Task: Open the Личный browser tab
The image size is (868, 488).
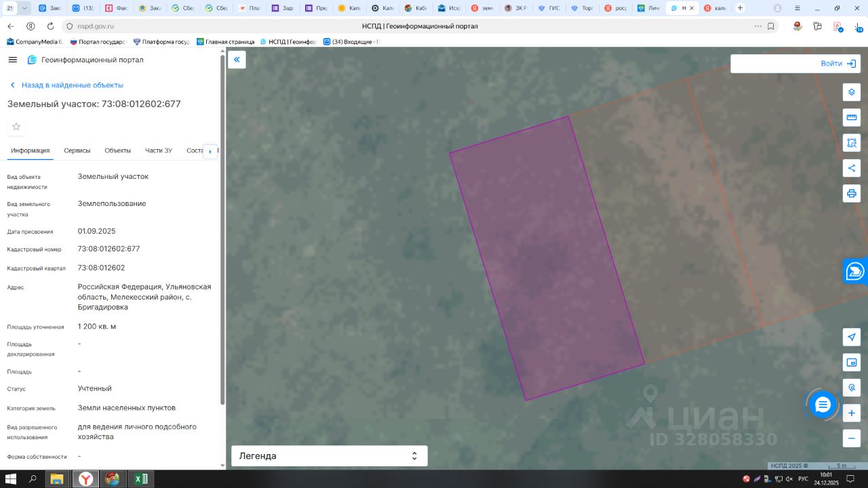Action: (648, 8)
